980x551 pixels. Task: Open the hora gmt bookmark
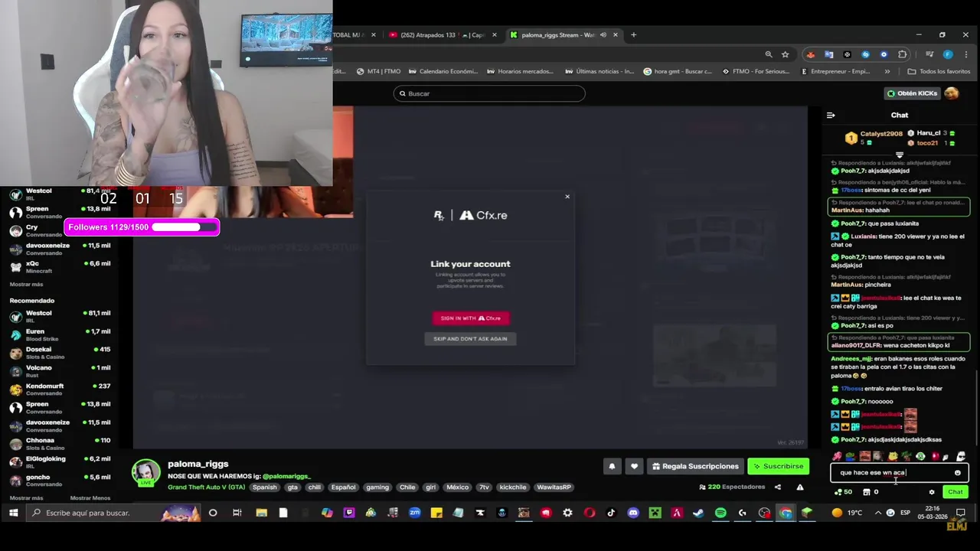pos(678,71)
